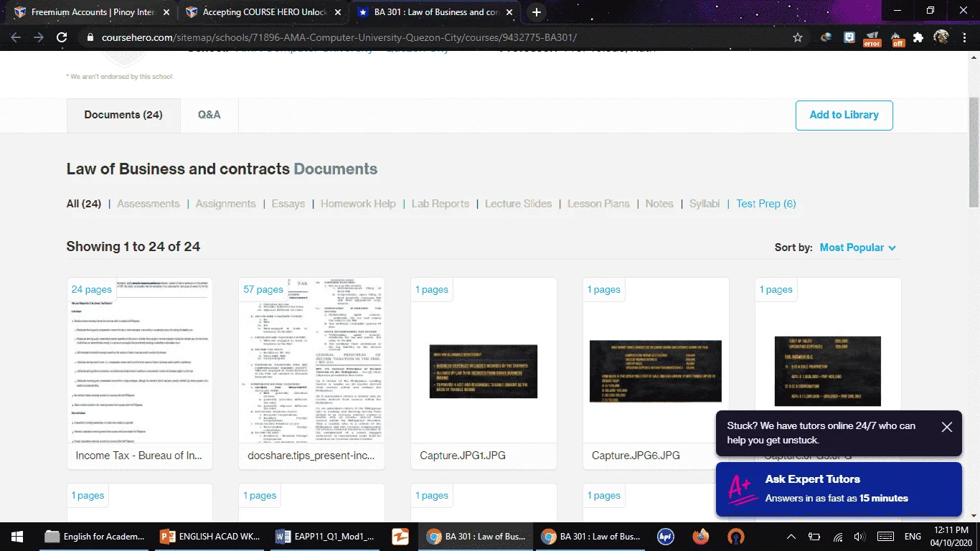Click the Capture.JPG1.JPG file name
Screen dimensions: 980x551
click(463, 456)
